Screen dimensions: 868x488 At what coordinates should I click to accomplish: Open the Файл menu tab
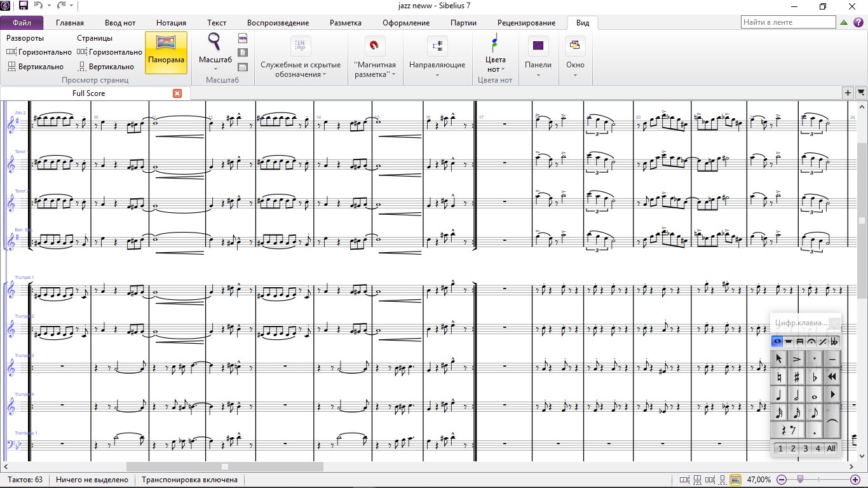pyautogui.click(x=22, y=23)
